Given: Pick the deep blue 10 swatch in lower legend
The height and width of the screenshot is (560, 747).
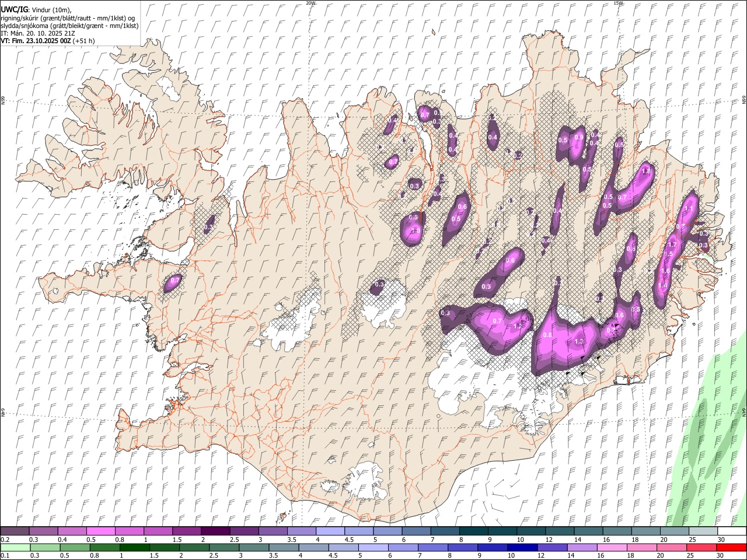Looking at the screenshot, I should pos(521,548).
